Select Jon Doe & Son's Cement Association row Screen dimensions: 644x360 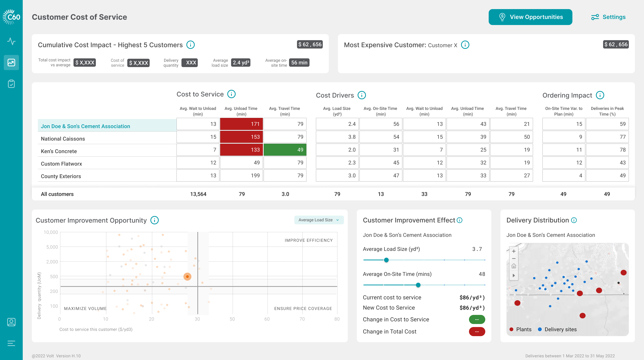106,126
